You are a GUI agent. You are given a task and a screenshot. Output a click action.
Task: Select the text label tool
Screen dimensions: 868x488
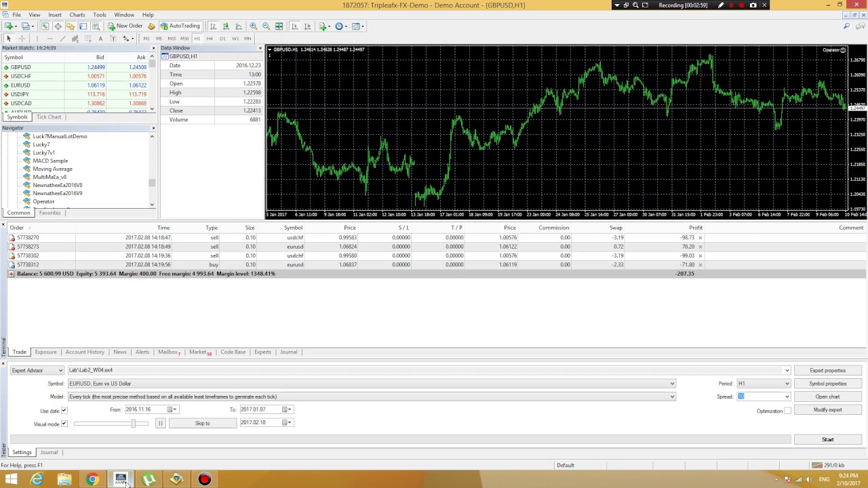tap(113, 39)
